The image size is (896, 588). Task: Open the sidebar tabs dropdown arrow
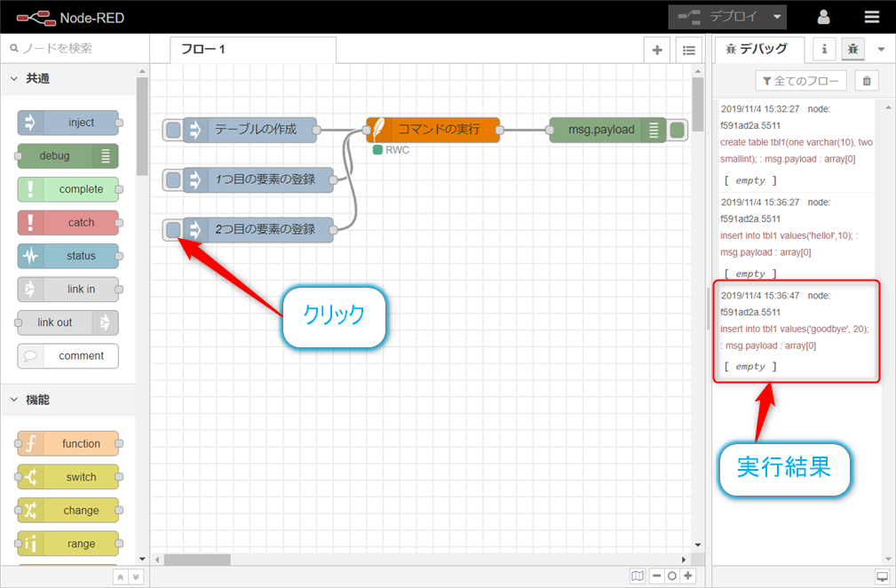coord(881,50)
